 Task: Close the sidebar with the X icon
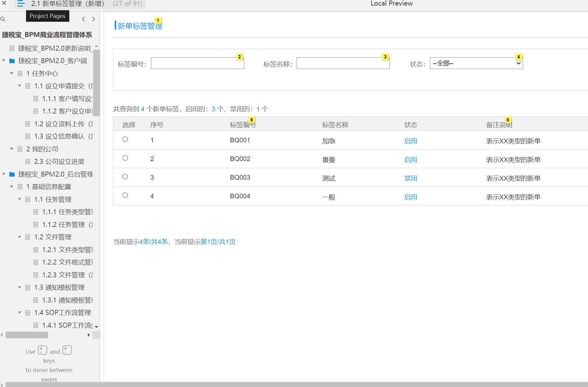point(4,3)
